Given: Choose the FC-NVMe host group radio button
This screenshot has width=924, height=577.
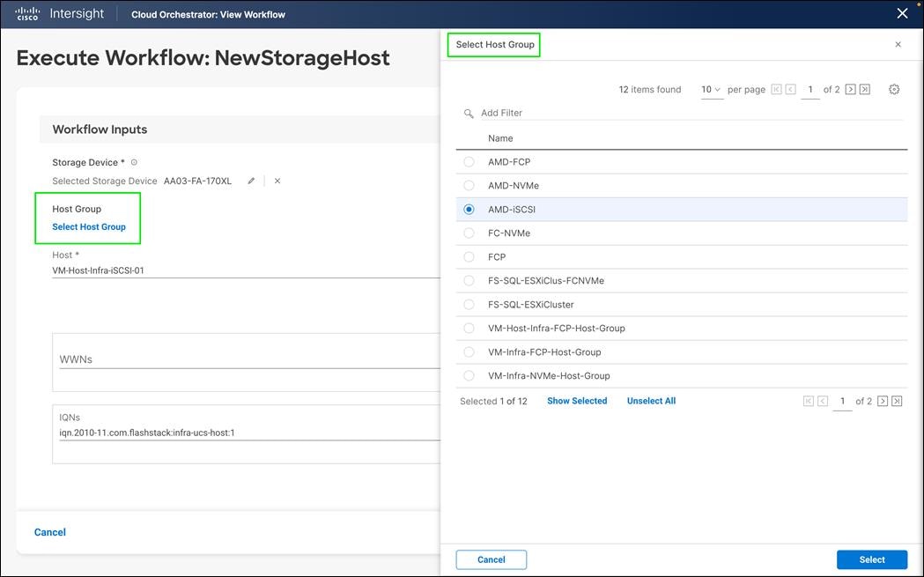Looking at the screenshot, I should 469,233.
